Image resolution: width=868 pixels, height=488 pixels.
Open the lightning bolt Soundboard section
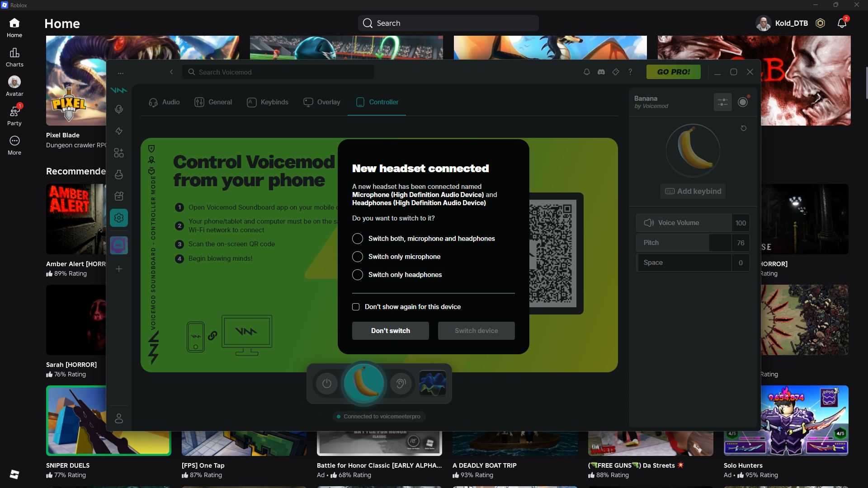(119, 131)
